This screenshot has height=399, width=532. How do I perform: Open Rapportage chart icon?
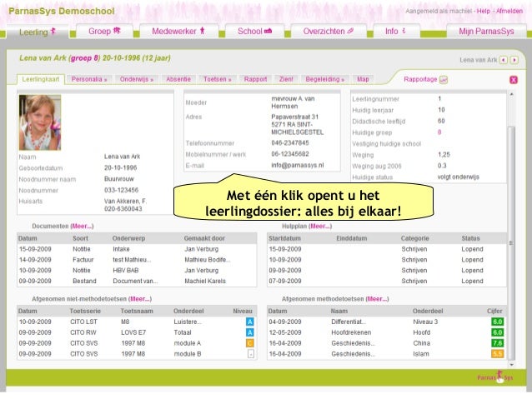pyautogui.click(x=444, y=80)
